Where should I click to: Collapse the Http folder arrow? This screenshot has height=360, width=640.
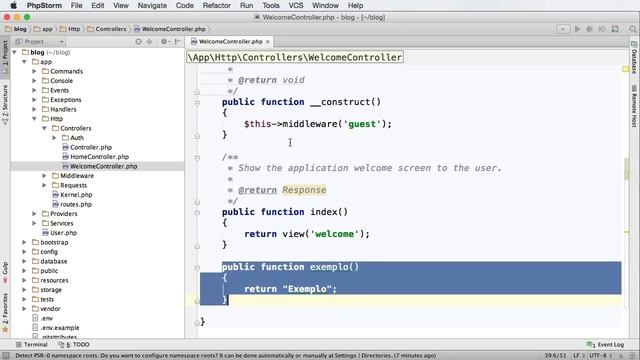pos(34,119)
